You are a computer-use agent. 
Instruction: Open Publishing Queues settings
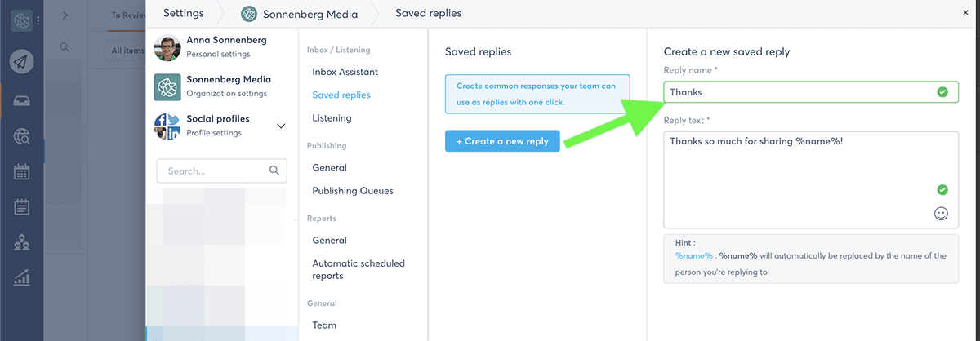click(x=352, y=191)
